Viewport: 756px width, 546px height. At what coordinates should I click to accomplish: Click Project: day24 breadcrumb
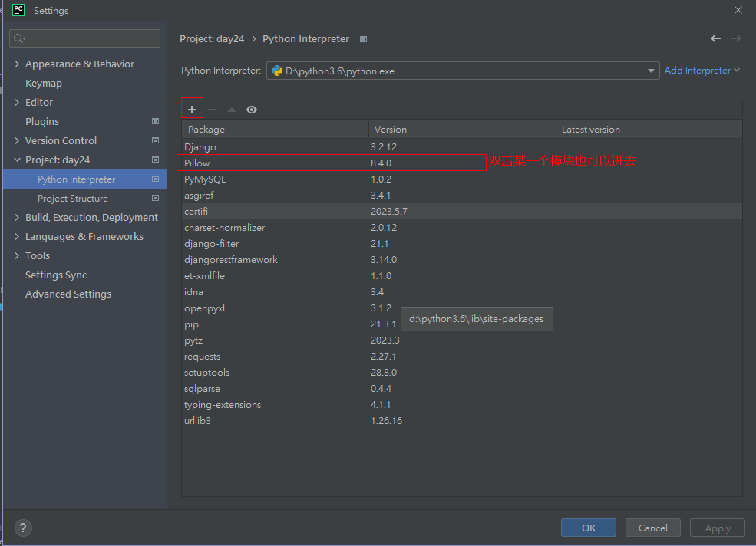pos(212,38)
